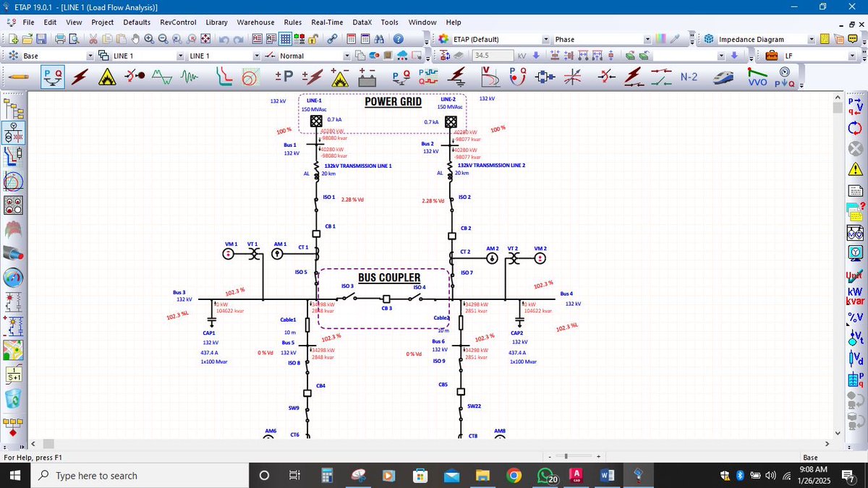Open the Warehouse menu

coord(255,22)
